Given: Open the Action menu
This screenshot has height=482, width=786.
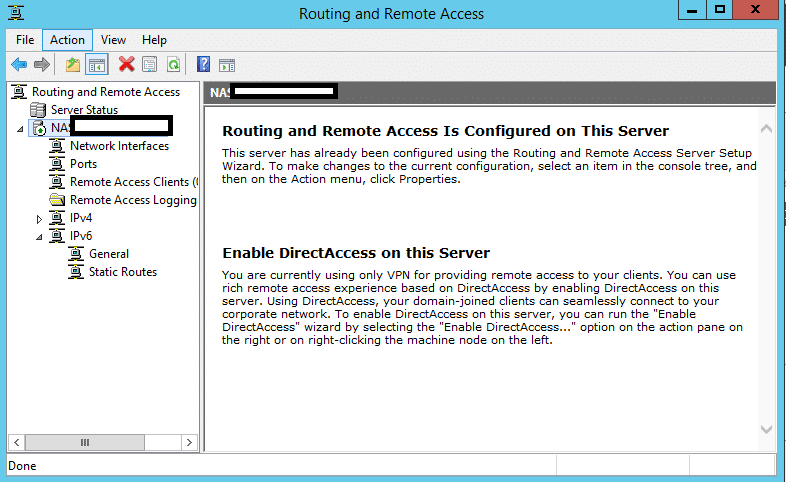Looking at the screenshot, I should (x=67, y=40).
